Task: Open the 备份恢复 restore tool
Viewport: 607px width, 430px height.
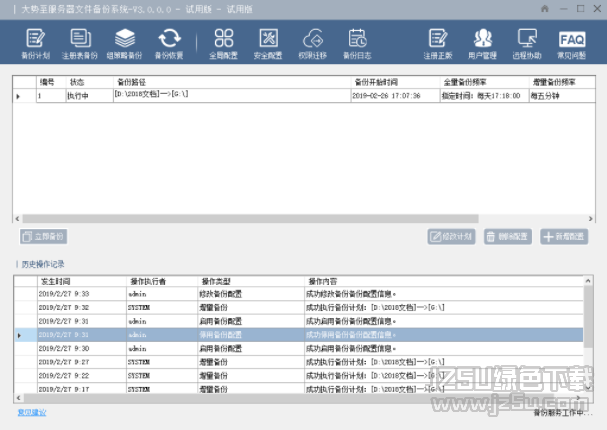Action: tap(169, 44)
